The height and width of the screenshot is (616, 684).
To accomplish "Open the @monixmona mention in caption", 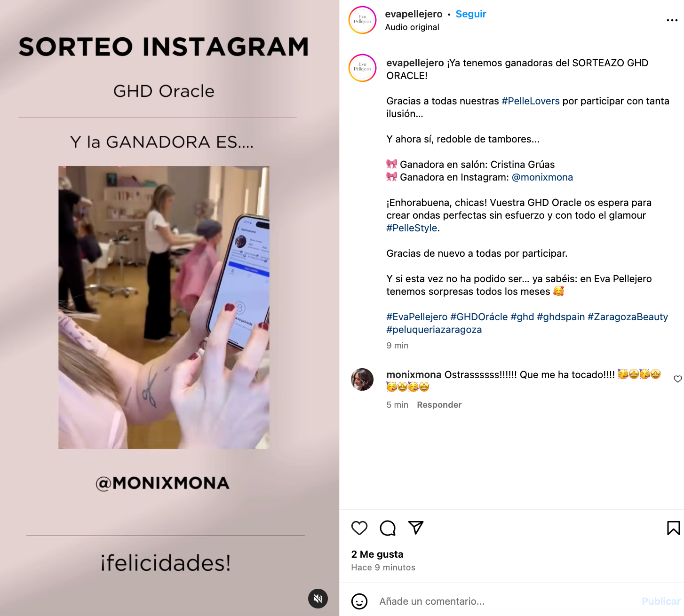I will [x=542, y=177].
